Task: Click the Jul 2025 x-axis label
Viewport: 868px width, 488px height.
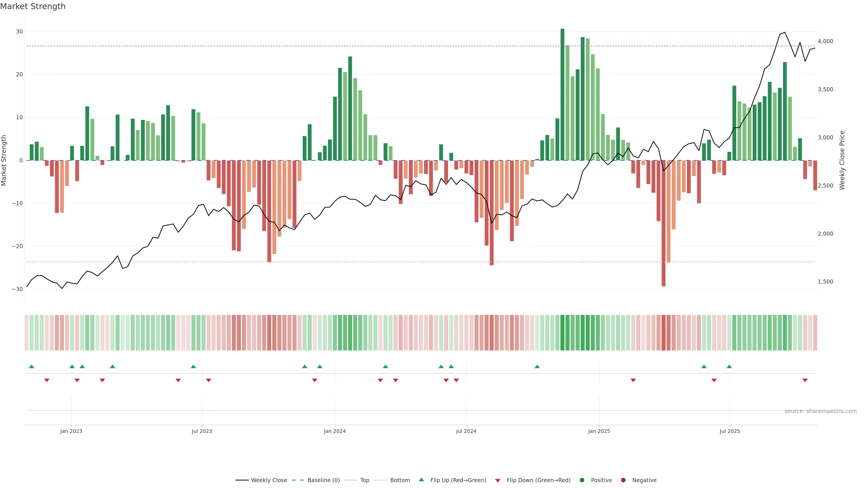Action: 729,431
